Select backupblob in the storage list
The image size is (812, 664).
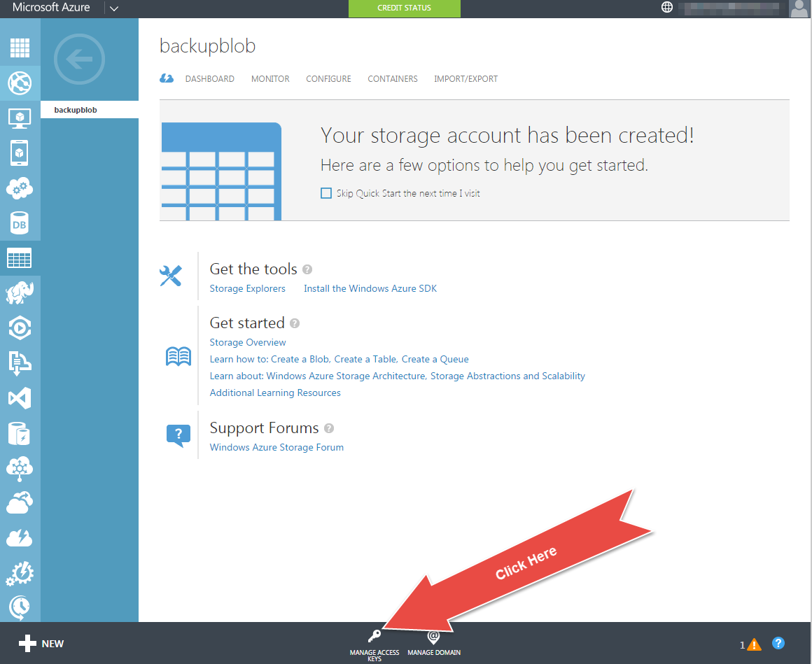click(90, 110)
